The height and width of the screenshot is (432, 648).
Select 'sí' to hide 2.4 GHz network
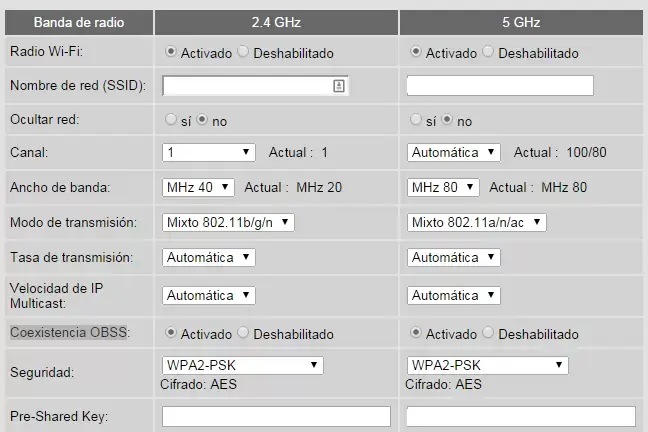click(x=170, y=120)
